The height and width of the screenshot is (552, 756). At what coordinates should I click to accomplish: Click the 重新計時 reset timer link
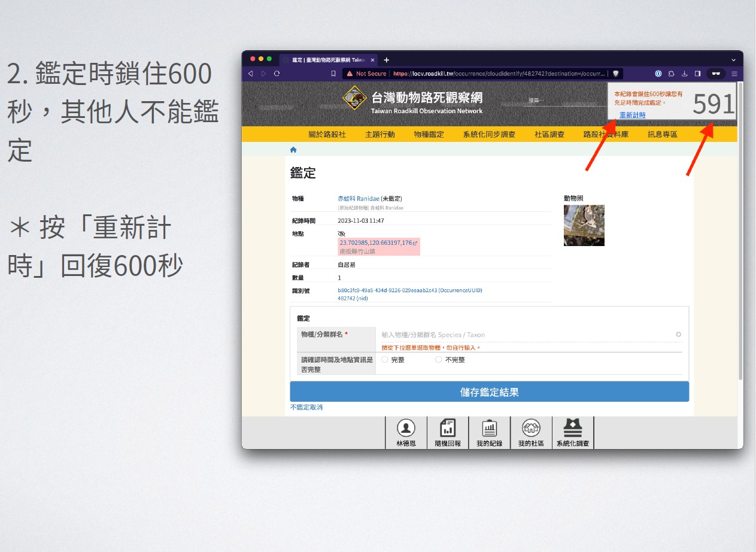pos(633,115)
